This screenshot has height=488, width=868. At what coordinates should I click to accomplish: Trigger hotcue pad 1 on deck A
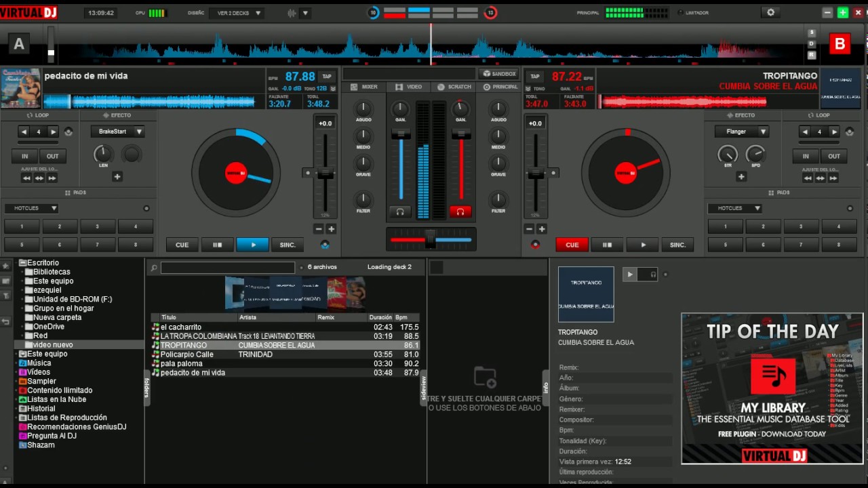(x=22, y=227)
